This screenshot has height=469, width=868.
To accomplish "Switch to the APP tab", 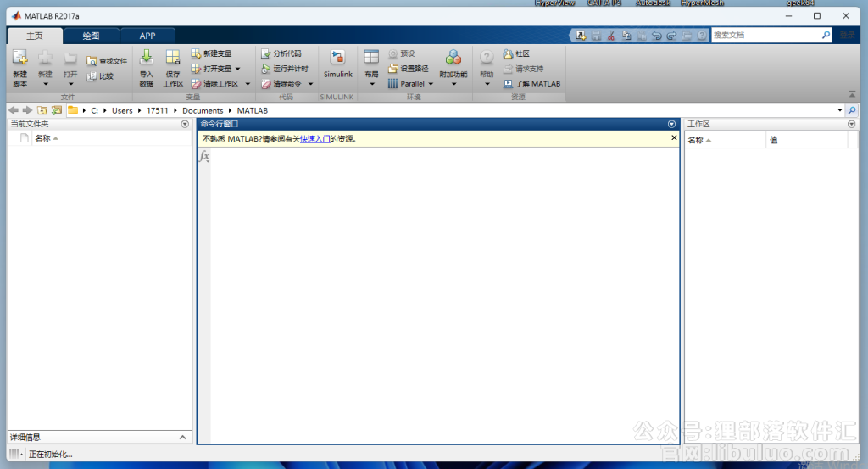I will 147,36.
